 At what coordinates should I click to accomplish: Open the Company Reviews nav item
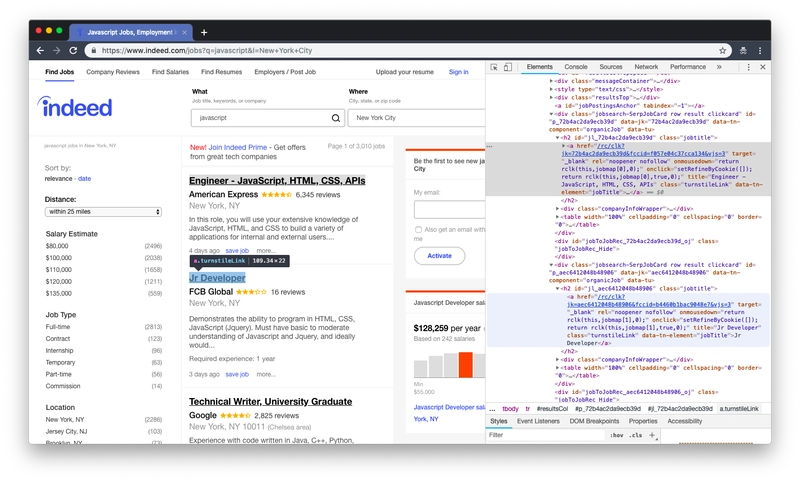[113, 72]
